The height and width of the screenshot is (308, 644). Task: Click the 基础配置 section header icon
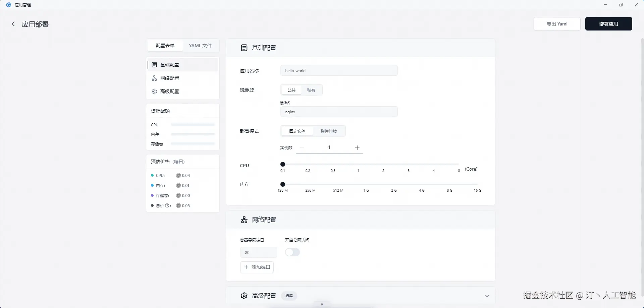(x=244, y=48)
